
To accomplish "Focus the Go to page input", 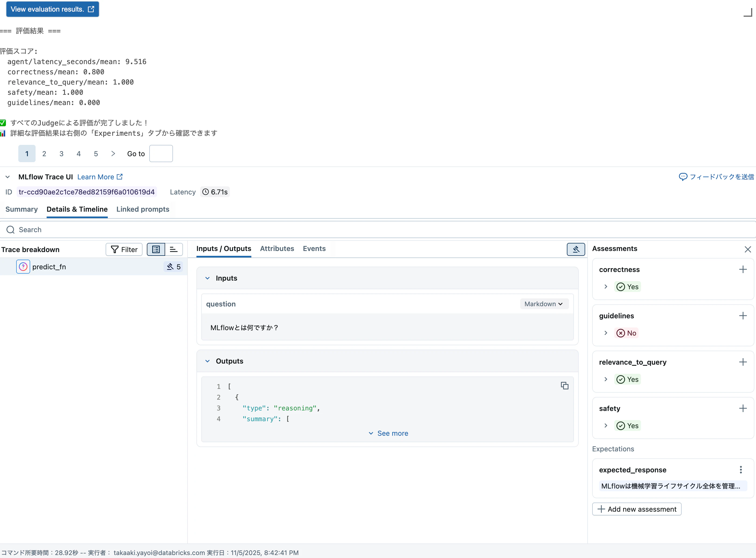I will (161, 154).
